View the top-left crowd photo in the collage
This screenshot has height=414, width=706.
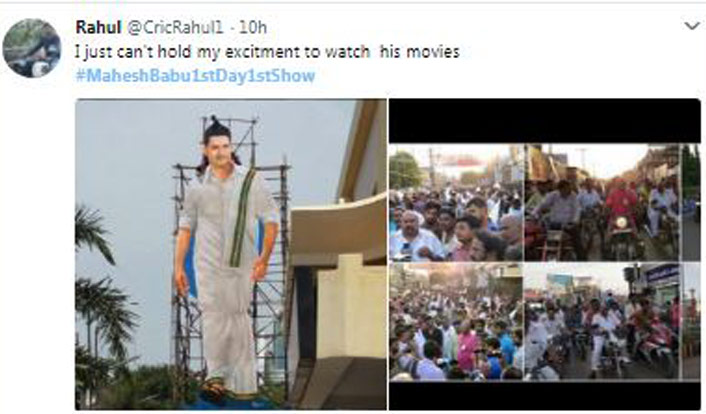coord(456,202)
